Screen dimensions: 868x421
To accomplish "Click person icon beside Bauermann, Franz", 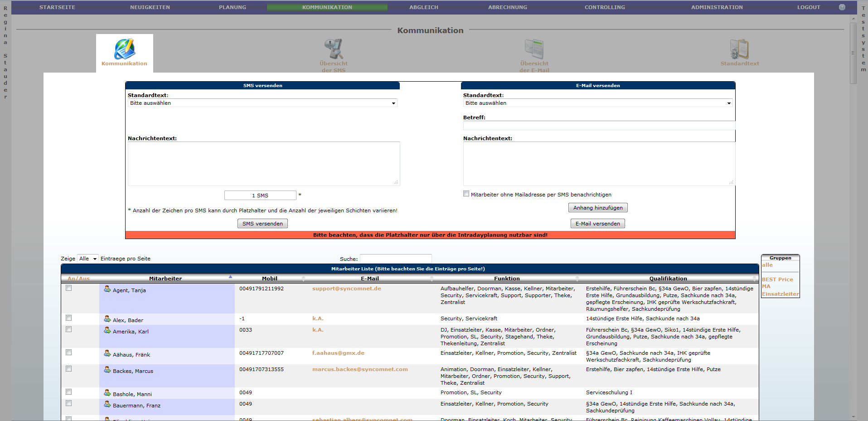I will (x=107, y=404).
